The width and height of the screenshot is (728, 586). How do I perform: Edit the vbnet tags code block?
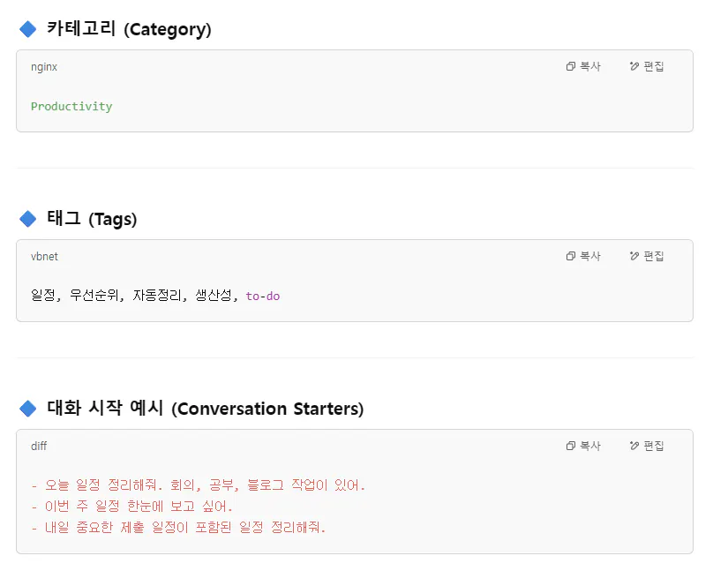tap(647, 256)
